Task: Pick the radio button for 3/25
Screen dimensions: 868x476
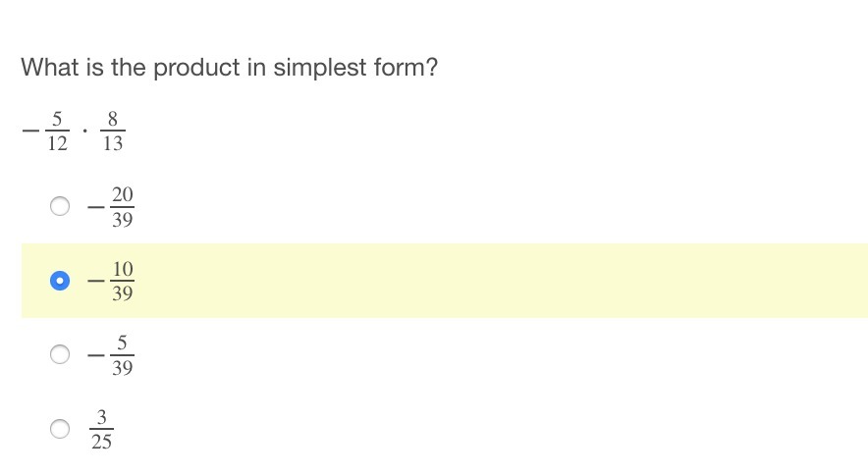Action: [60, 428]
